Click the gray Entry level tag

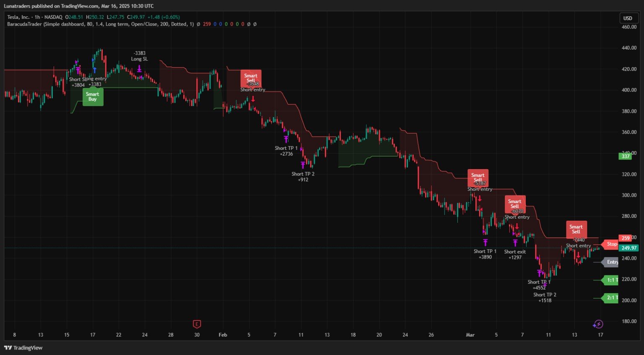[610, 262]
